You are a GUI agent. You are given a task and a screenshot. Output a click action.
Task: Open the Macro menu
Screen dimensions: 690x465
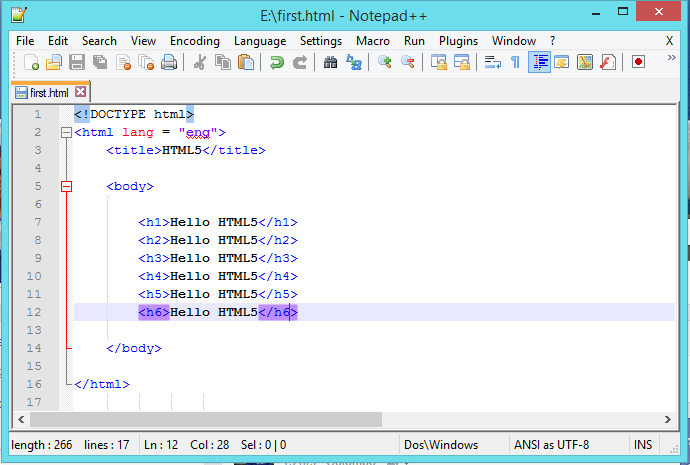[x=373, y=41]
